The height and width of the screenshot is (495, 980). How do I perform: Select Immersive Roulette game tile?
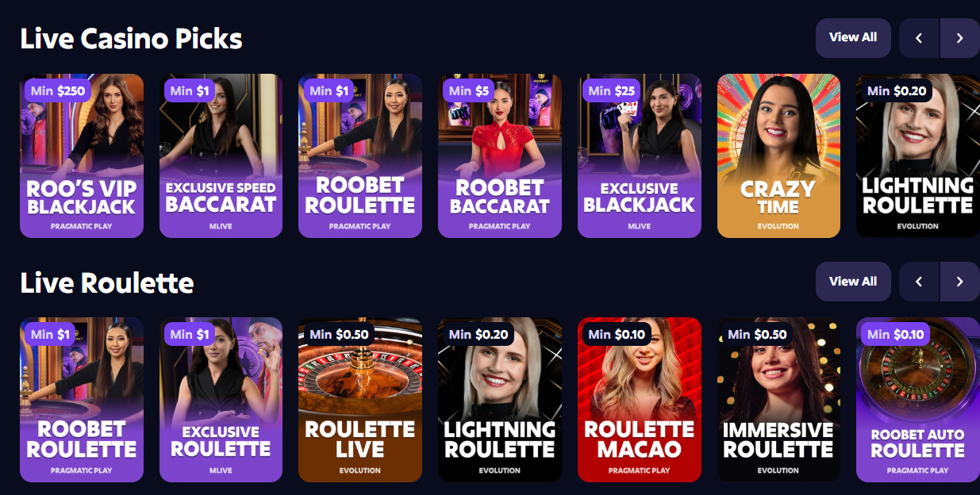pyautogui.click(x=778, y=400)
